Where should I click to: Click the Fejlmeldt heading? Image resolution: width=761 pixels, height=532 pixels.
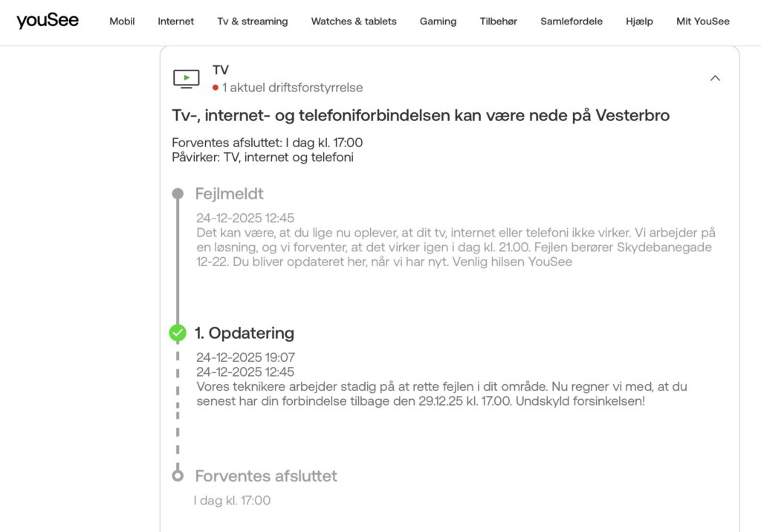229,194
